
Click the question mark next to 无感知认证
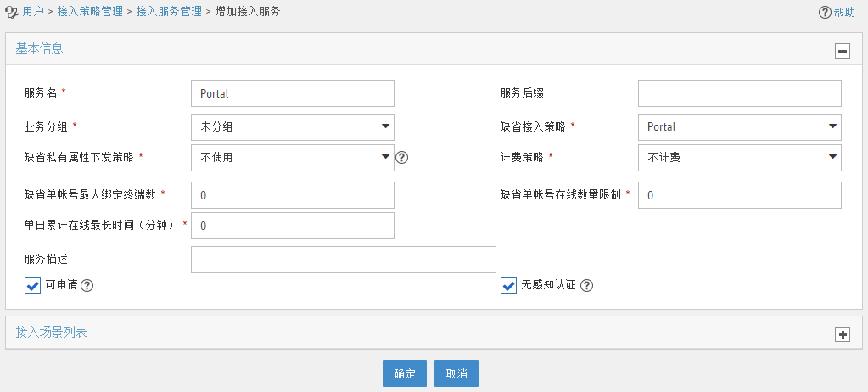587,286
